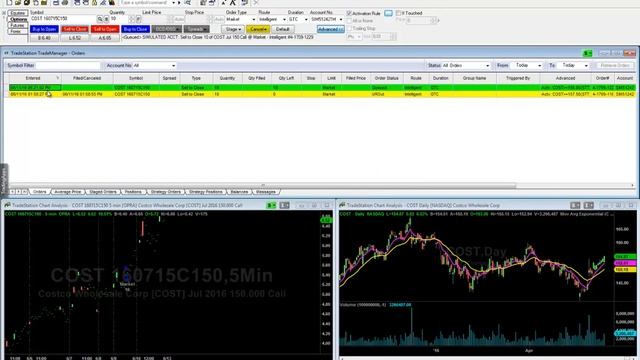This screenshot has height=360, width=640.
Task: Switch to the Messages tab
Action: (x=266, y=192)
